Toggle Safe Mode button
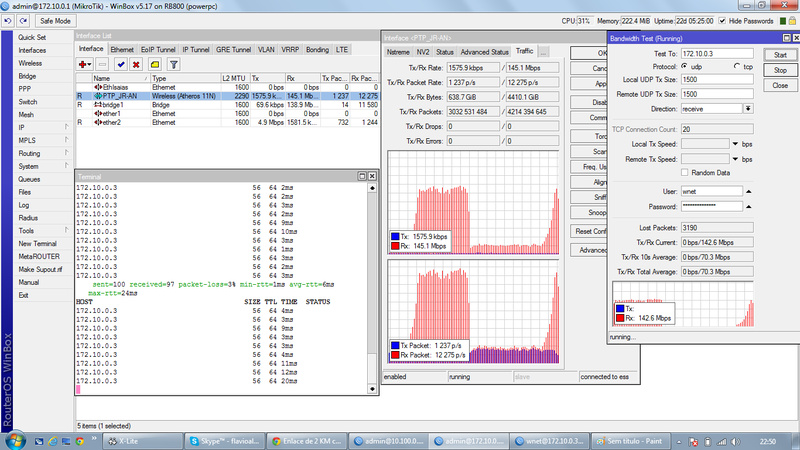The height and width of the screenshot is (450, 800). [55, 21]
